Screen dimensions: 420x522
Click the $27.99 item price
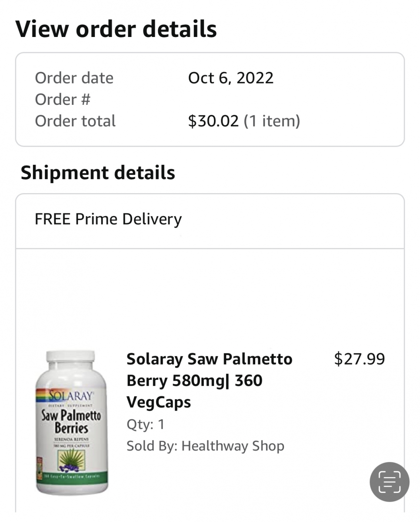tap(359, 359)
